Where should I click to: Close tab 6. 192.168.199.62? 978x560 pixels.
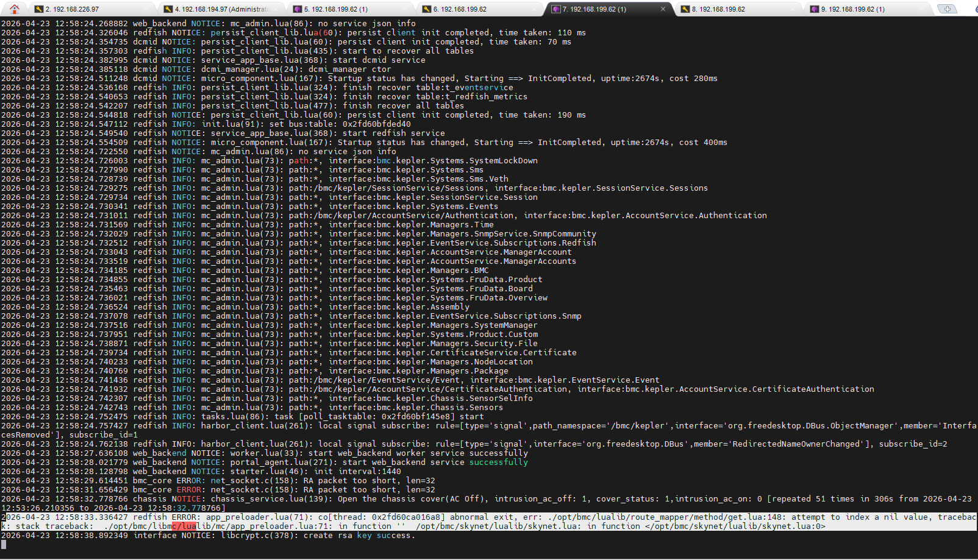tap(534, 9)
